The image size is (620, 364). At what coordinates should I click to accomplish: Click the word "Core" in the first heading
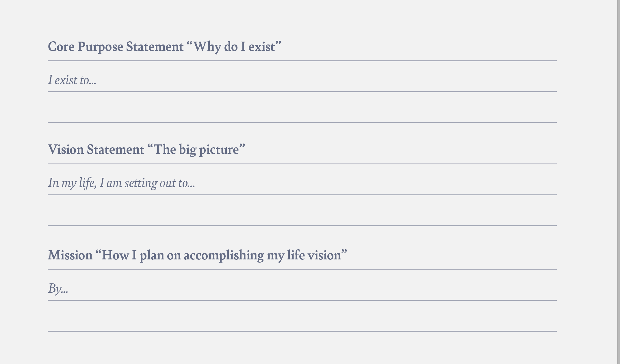pyautogui.click(x=61, y=47)
